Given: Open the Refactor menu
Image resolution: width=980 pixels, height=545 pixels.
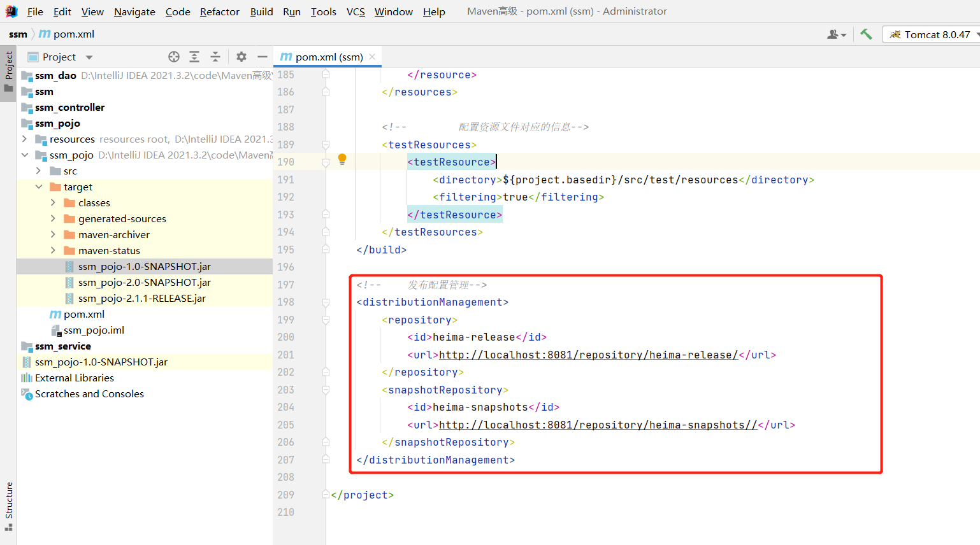Looking at the screenshot, I should pyautogui.click(x=220, y=11).
